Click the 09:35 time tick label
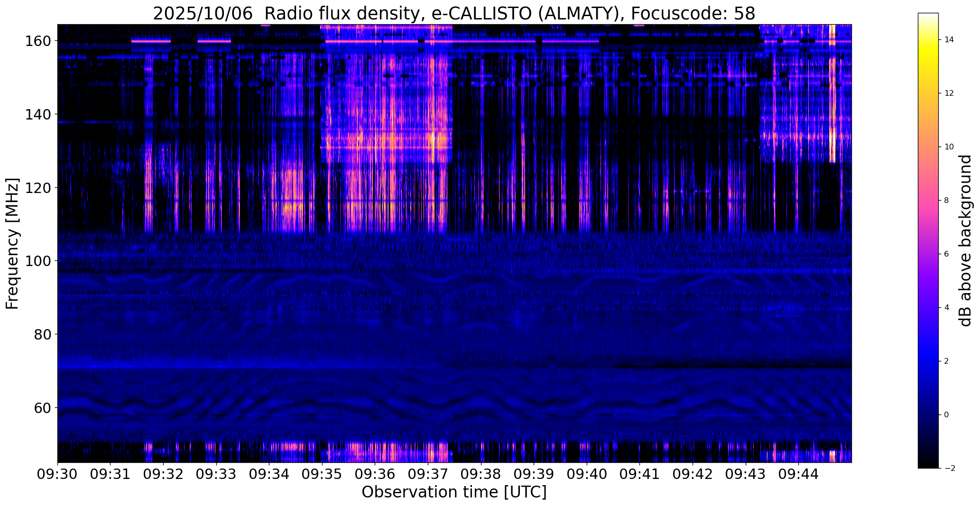 [322, 474]
